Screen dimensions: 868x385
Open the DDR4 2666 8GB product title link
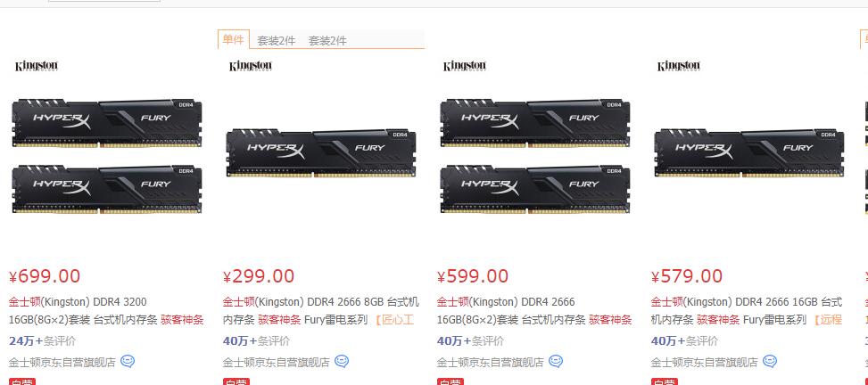pyautogui.click(x=320, y=311)
